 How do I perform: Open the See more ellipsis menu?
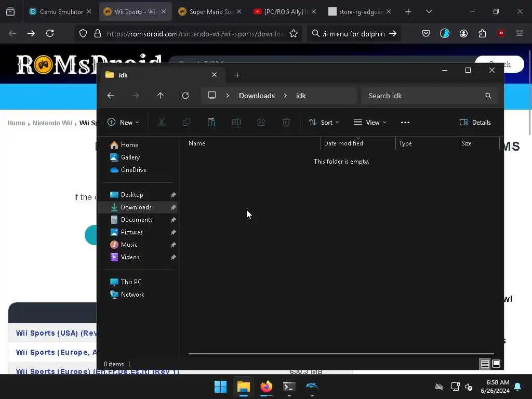[x=405, y=123]
